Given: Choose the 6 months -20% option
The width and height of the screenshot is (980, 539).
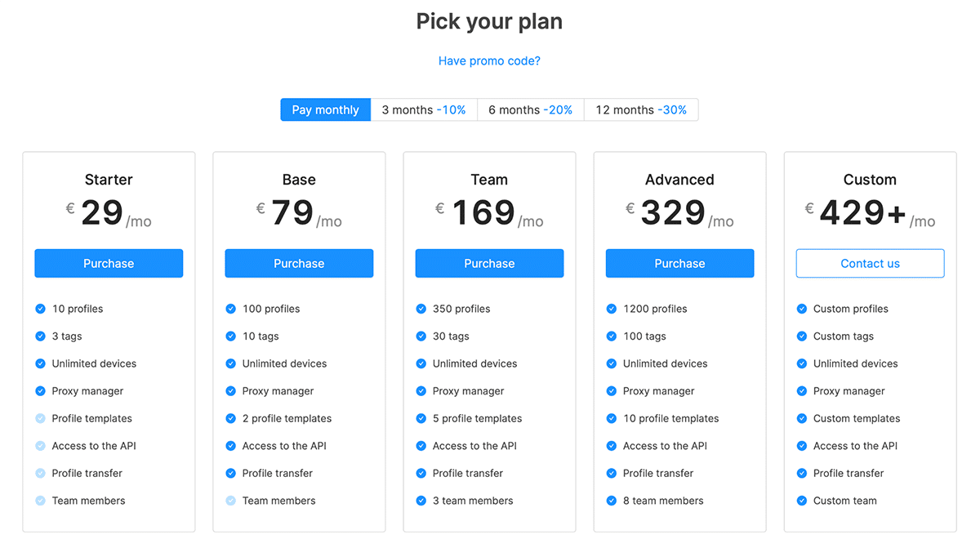Looking at the screenshot, I should (x=530, y=110).
